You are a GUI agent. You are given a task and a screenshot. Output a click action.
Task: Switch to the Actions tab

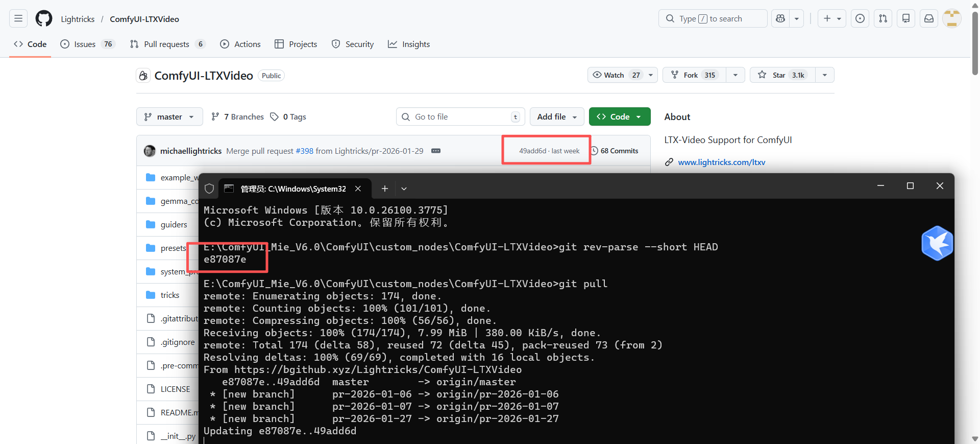click(x=240, y=44)
